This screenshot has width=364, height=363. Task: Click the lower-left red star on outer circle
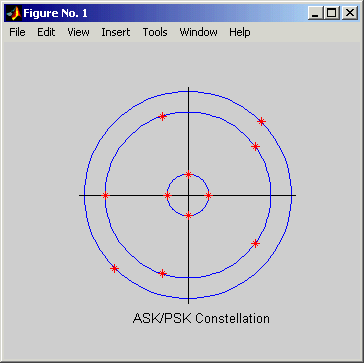pyautogui.click(x=114, y=268)
